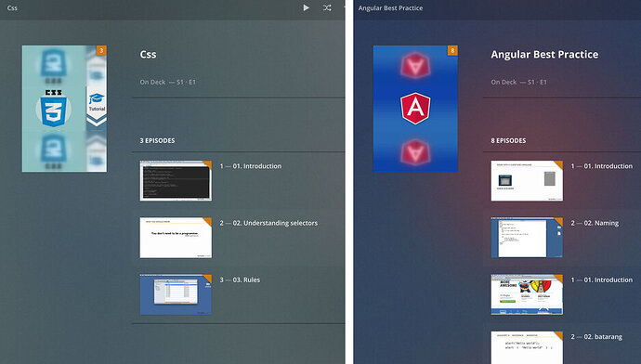Open Css episode 02. Understanding selectors thumbnail
The width and height of the screenshot is (641, 364).
point(176,238)
